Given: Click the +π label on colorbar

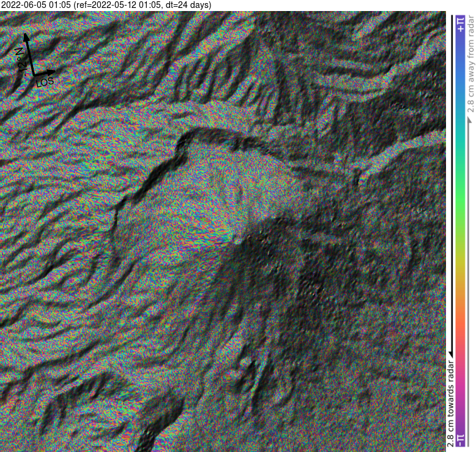Looking at the screenshot, I should pos(461,24).
